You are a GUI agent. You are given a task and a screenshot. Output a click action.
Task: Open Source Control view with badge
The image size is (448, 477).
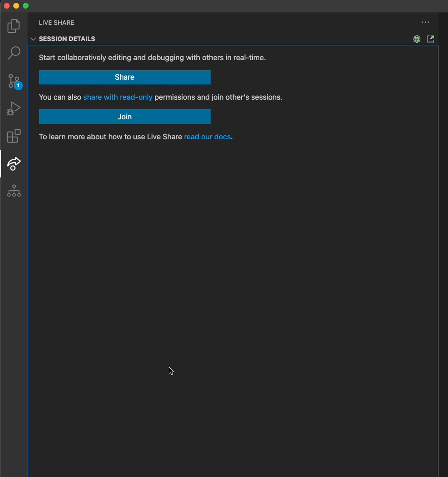tap(14, 81)
